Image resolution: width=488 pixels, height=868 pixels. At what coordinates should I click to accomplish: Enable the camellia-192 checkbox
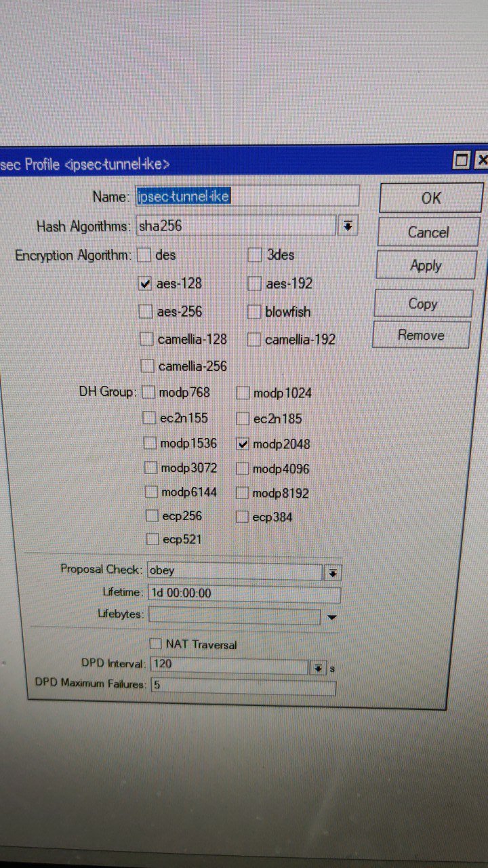(x=253, y=340)
